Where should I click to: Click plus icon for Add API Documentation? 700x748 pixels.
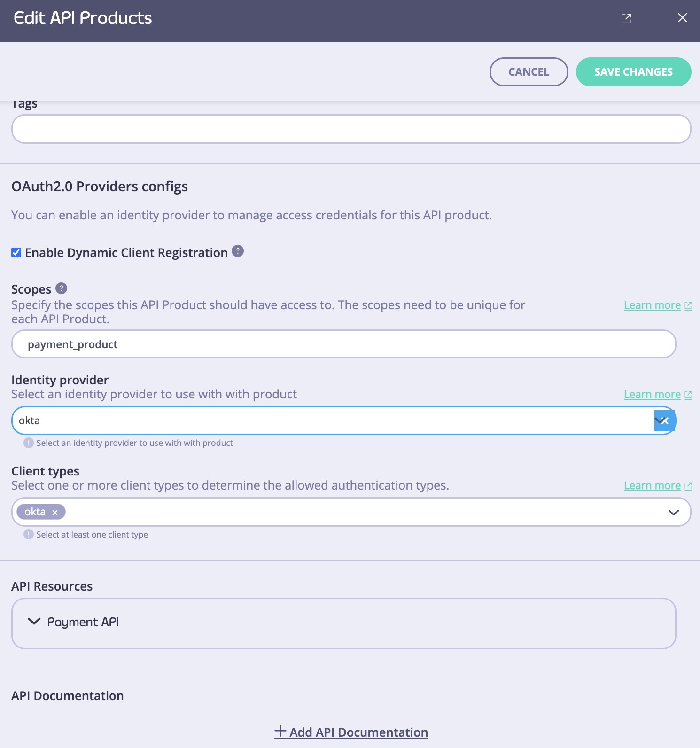280,731
